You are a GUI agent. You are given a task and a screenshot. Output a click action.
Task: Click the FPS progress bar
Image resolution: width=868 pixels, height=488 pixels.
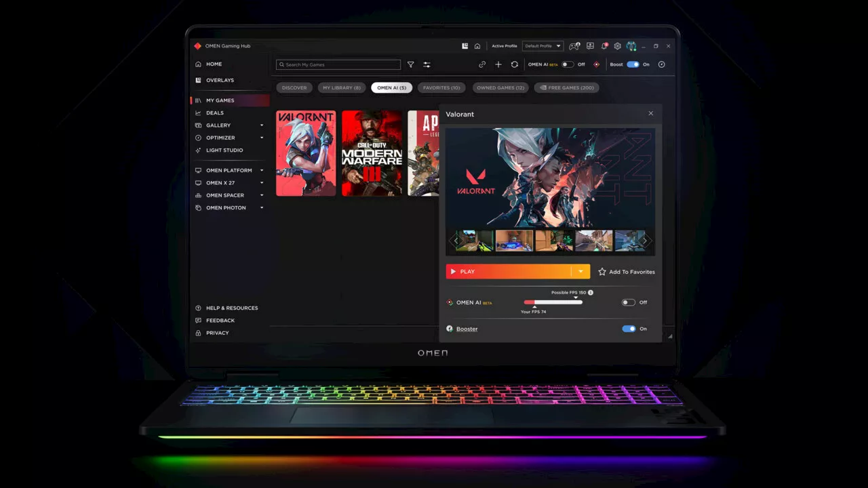[x=553, y=302]
